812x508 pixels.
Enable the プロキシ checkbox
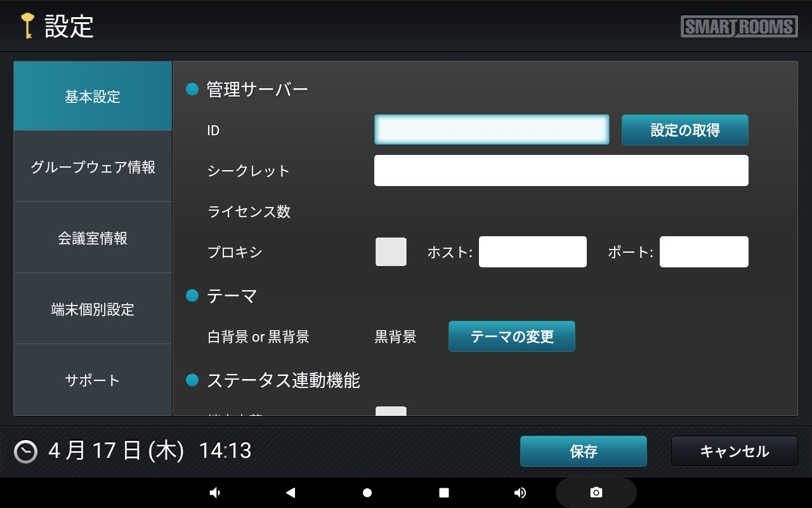click(x=391, y=252)
